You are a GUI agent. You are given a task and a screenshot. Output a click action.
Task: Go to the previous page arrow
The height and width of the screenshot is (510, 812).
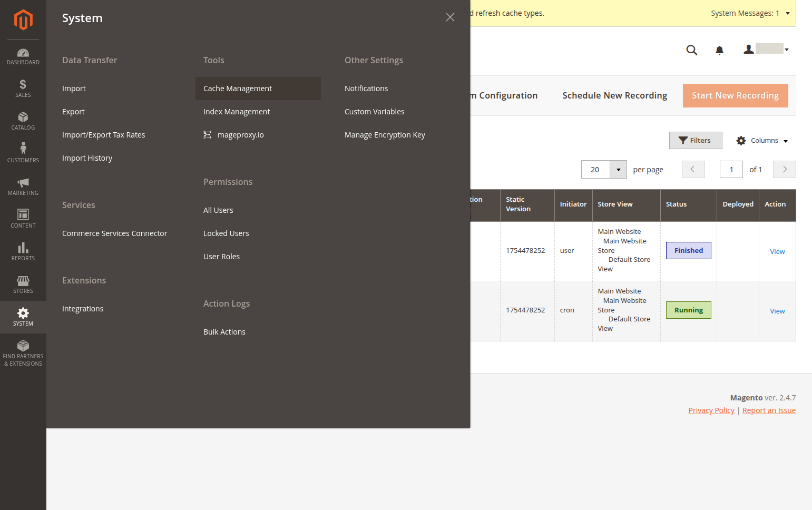(693, 170)
